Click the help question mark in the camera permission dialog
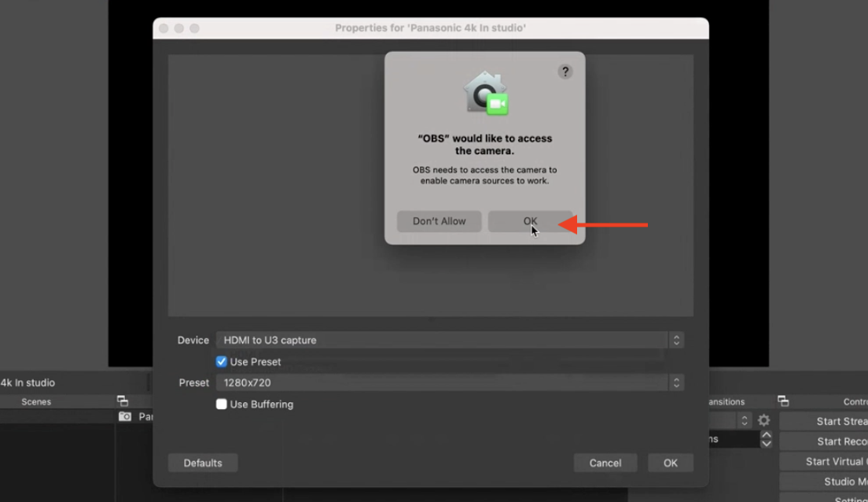 click(x=565, y=72)
